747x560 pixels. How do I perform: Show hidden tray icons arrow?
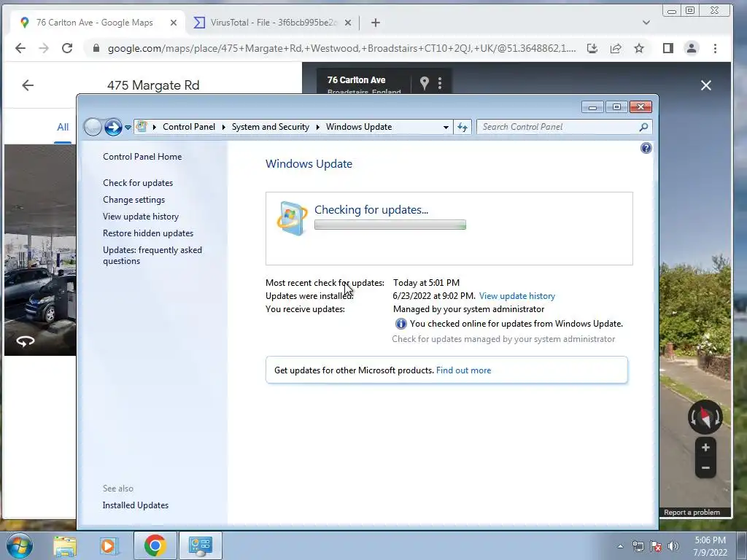620,547
